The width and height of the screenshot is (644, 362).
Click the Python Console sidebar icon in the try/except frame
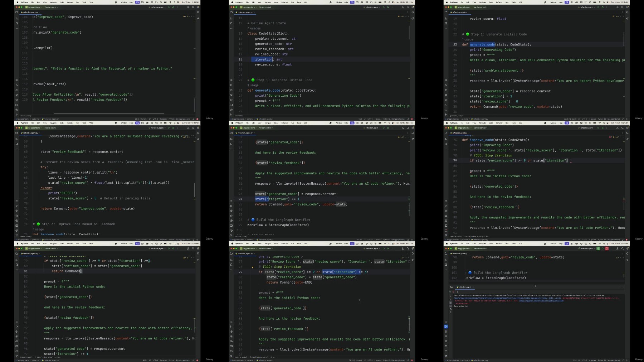[x=16, y=211]
